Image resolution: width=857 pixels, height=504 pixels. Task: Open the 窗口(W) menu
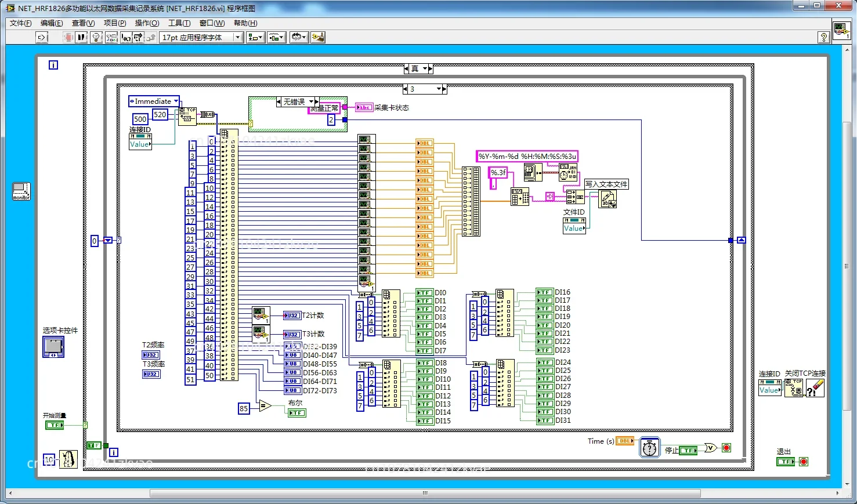pyautogui.click(x=212, y=23)
